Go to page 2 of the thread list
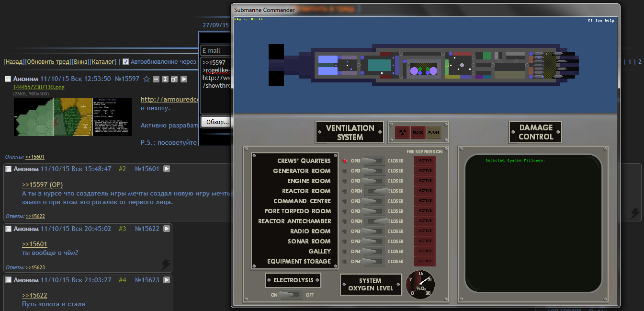644x311 pixels. coord(639,62)
